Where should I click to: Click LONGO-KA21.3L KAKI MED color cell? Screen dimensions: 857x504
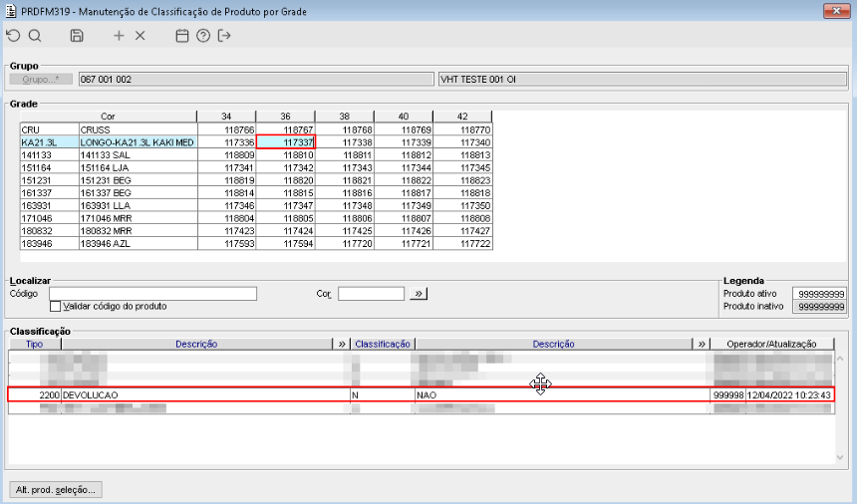139,142
